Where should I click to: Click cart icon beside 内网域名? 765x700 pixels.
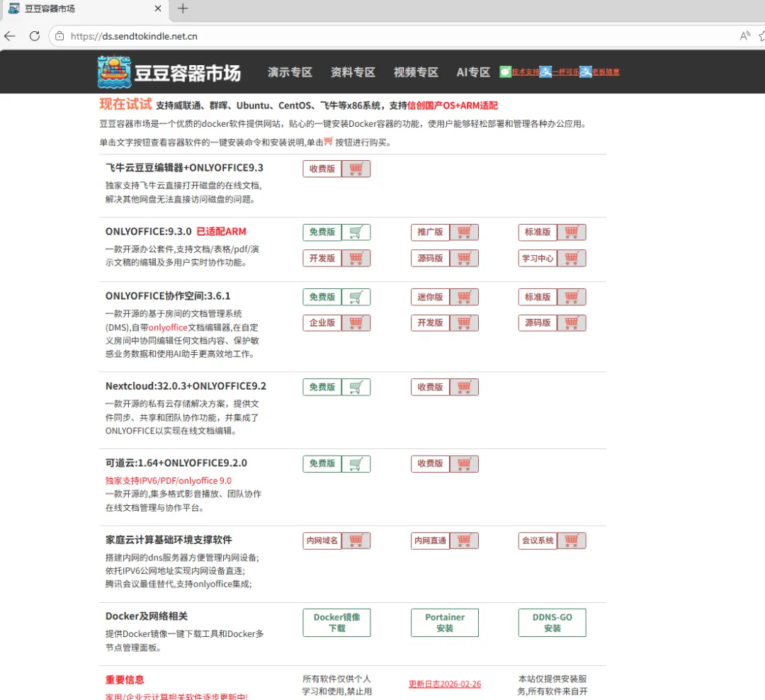(x=356, y=541)
